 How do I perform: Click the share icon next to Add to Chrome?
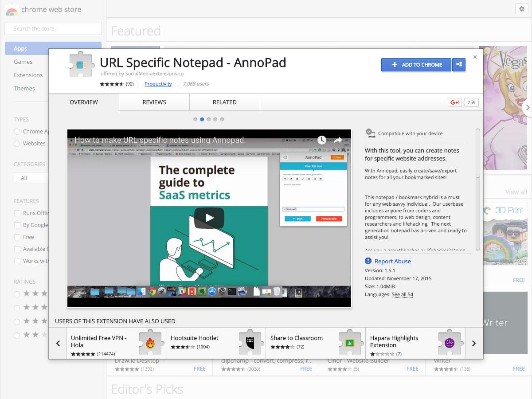point(458,65)
